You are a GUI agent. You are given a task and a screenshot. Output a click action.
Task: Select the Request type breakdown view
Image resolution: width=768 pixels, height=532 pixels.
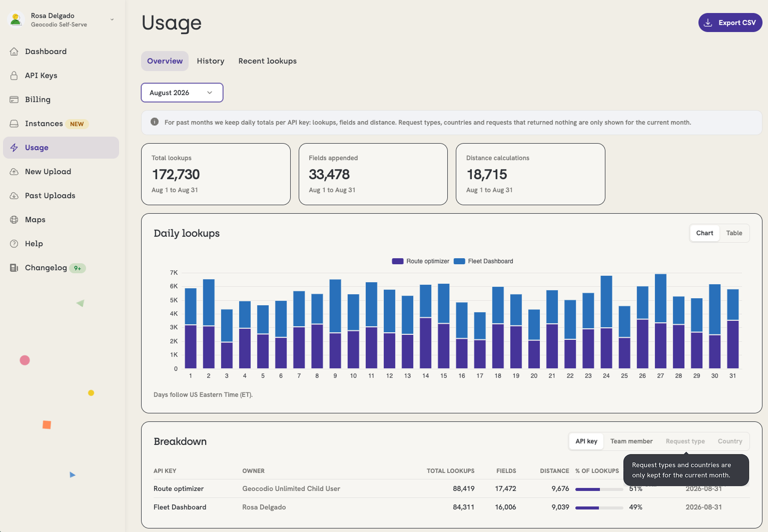(x=685, y=441)
